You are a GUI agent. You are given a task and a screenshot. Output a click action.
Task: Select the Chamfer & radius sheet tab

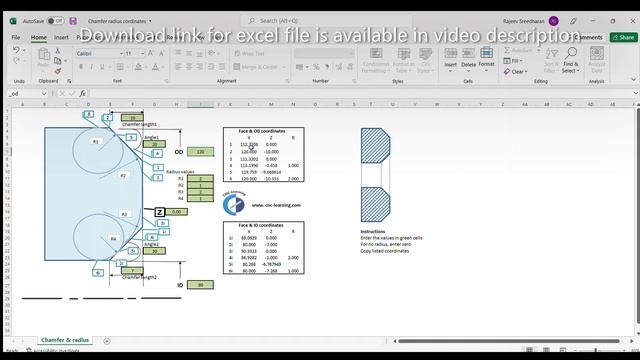65,340
